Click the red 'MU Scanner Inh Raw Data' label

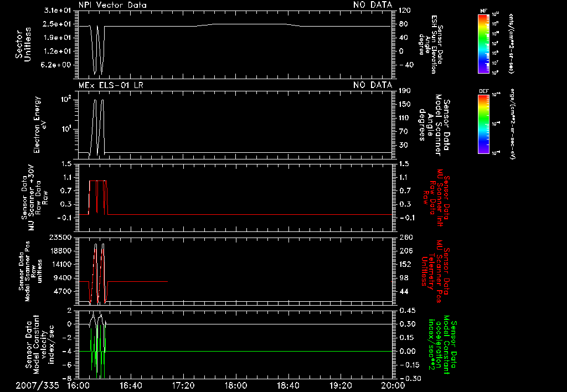436,198
